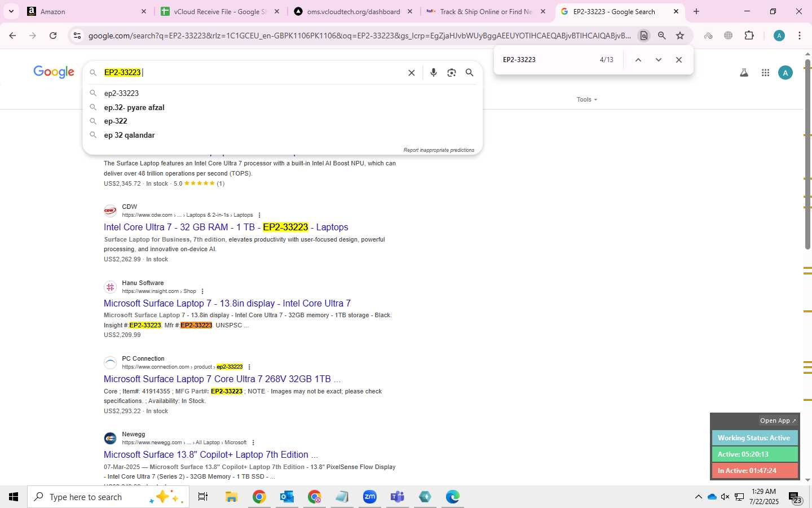Viewport: 812px width, 508px height.
Task: Open the PC Connection Surface Laptop result
Action: [x=222, y=379]
